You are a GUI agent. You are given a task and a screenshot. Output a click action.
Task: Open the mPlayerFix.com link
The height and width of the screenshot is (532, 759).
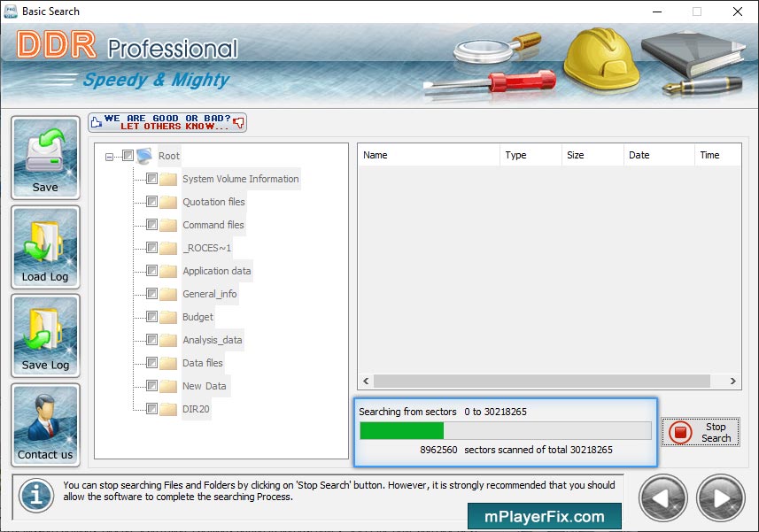545,517
